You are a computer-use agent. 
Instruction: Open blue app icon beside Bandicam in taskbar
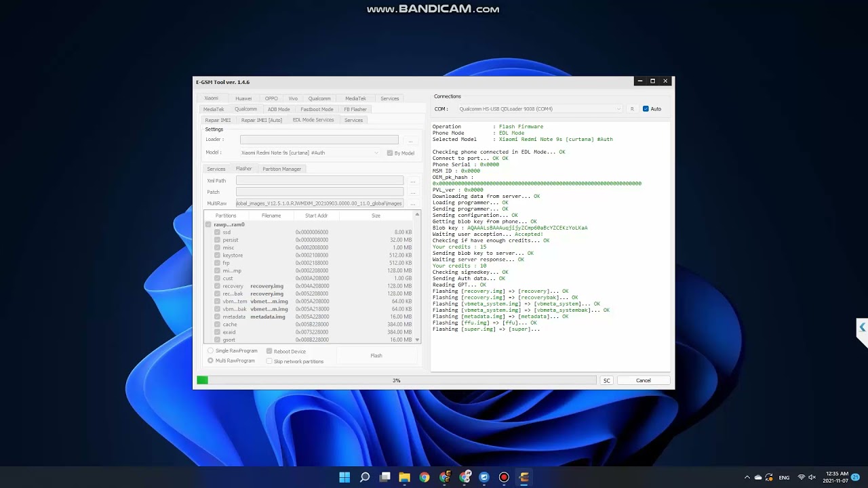click(484, 477)
